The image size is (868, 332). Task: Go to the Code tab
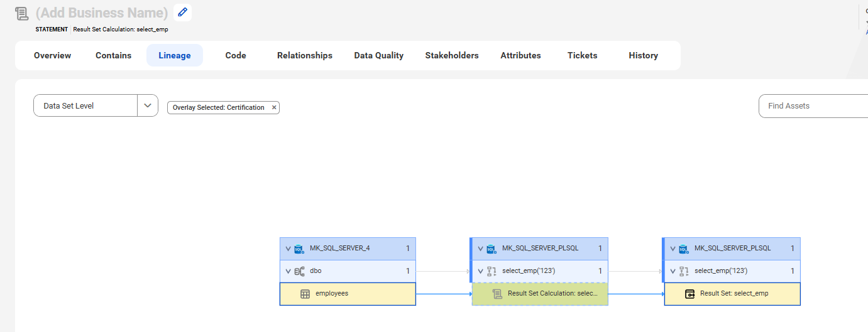(236, 55)
